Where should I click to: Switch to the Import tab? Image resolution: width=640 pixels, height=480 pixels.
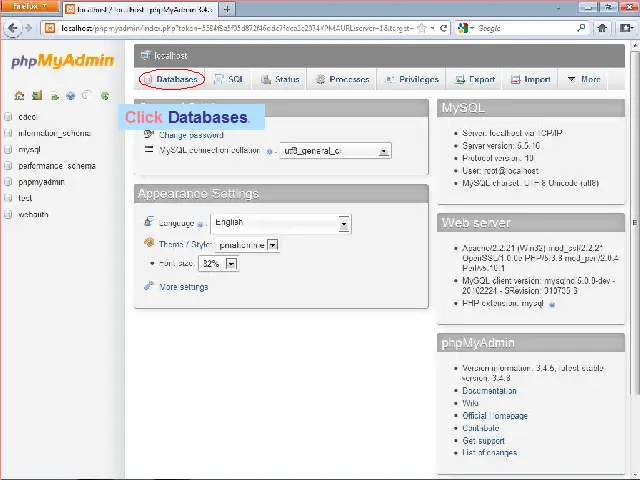pyautogui.click(x=531, y=79)
